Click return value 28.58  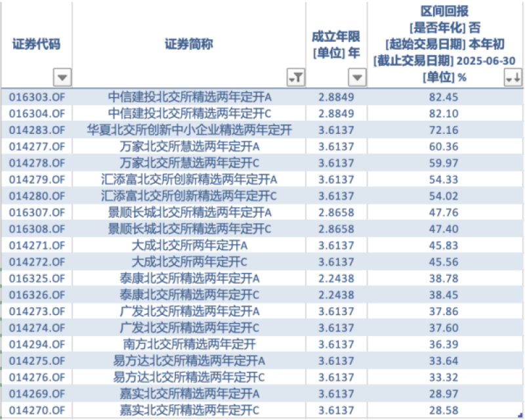[444, 410]
